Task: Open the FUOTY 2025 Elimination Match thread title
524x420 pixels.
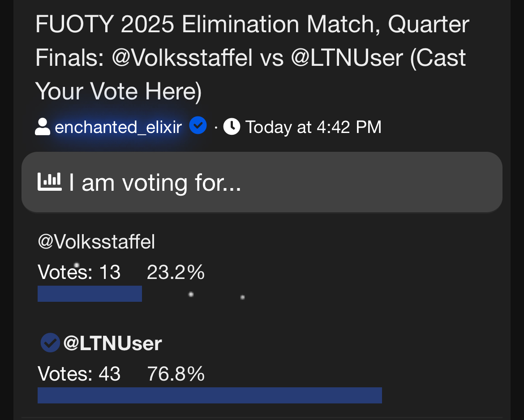Action: [252, 25]
